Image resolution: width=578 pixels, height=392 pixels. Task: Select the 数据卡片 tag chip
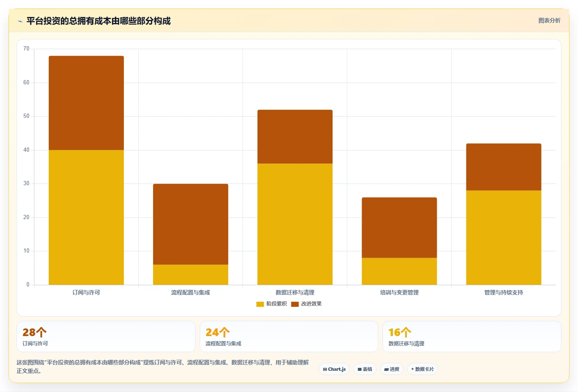(422, 369)
